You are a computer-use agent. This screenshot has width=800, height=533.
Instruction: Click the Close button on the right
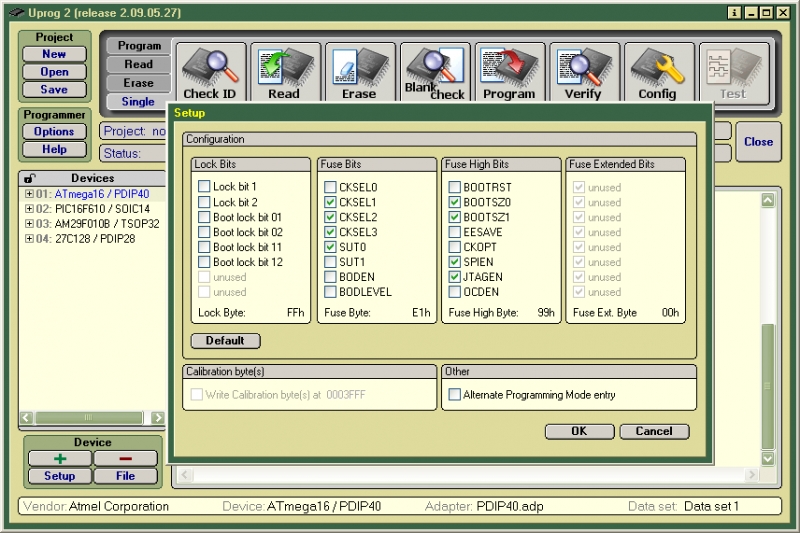pyautogui.click(x=758, y=142)
